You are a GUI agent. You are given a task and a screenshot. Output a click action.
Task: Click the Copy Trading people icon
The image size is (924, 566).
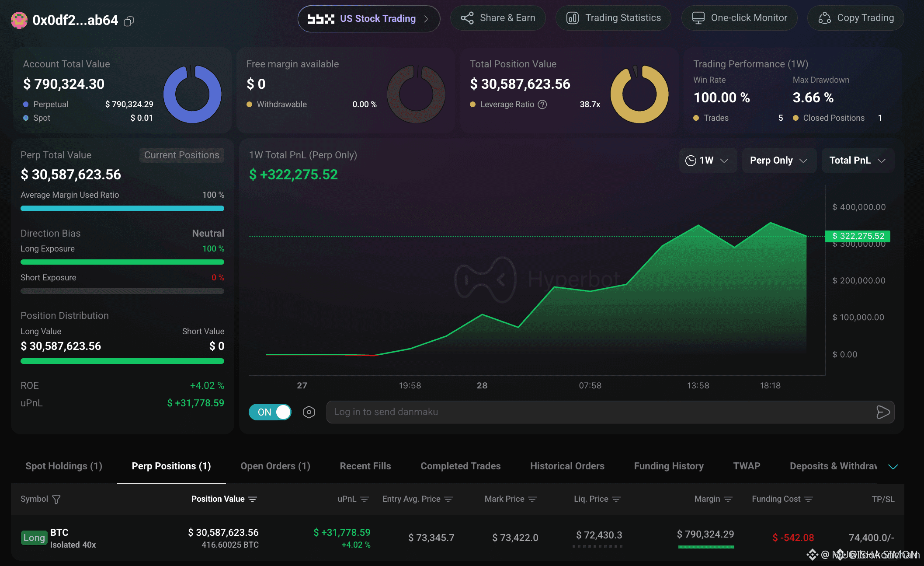[x=825, y=18]
